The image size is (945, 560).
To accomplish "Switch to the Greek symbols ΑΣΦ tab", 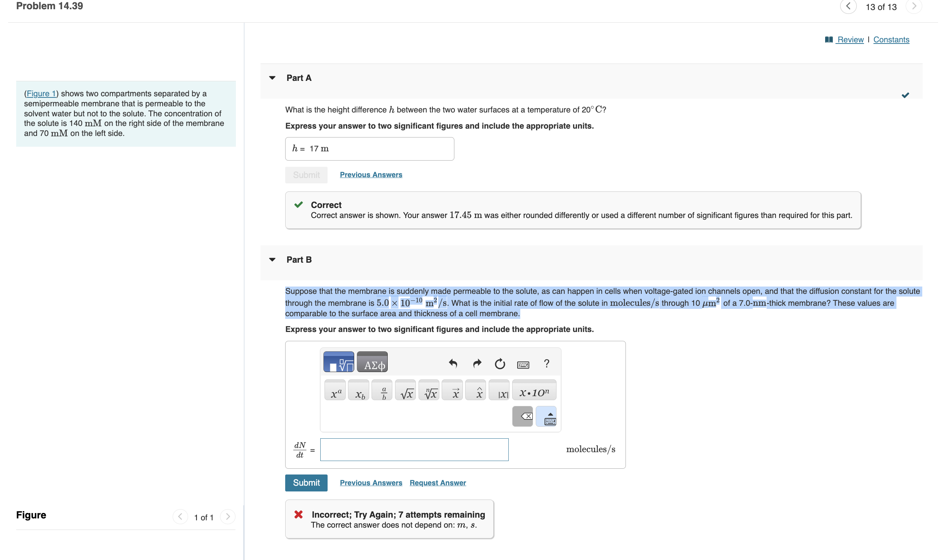I will [x=372, y=362].
